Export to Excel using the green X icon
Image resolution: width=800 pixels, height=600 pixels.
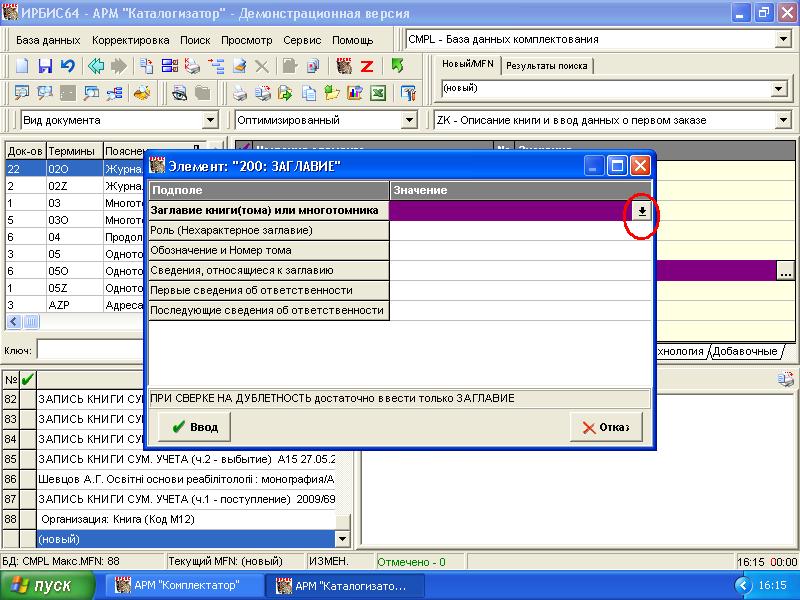(x=378, y=94)
